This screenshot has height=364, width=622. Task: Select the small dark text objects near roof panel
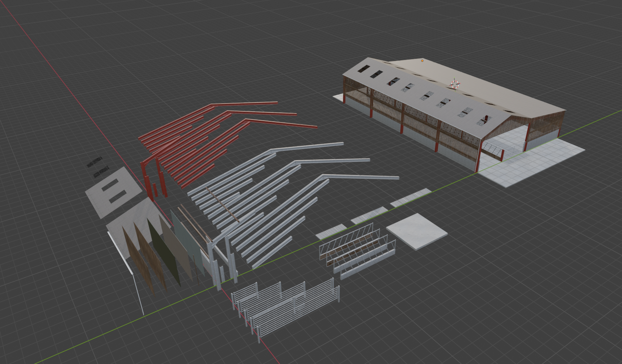pyautogui.click(x=98, y=167)
